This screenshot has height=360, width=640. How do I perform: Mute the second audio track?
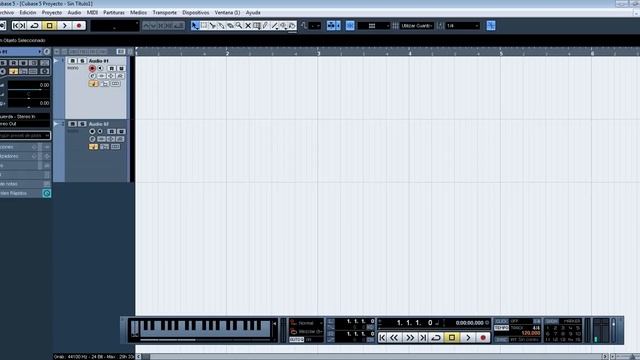[x=73, y=124]
